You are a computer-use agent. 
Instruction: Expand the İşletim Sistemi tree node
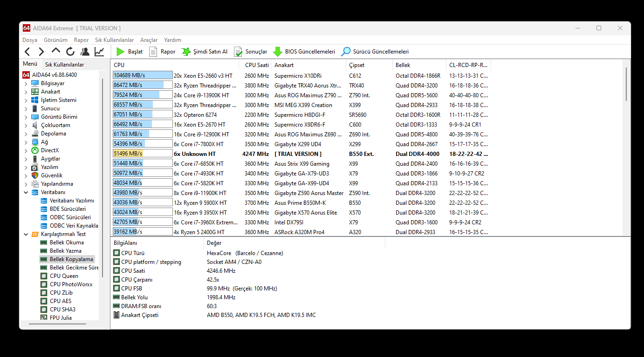pos(26,100)
